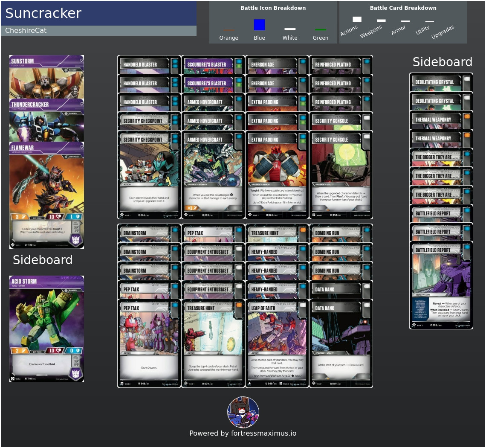The height and width of the screenshot is (448, 486).
Task: Select the Acid Storm sideboard card artwork
Action: (46, 318)
